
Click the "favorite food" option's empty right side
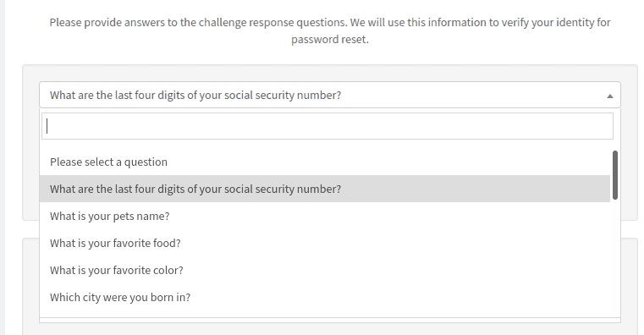(395, 243)
